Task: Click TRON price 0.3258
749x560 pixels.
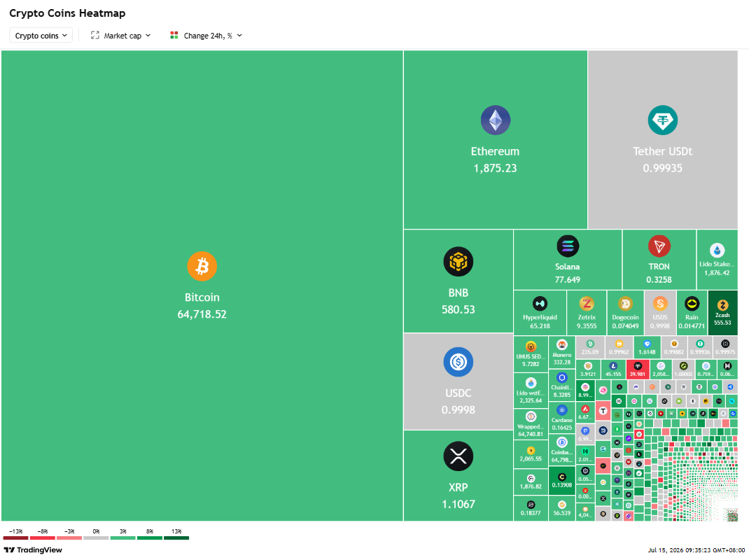Action: (659, 279)
